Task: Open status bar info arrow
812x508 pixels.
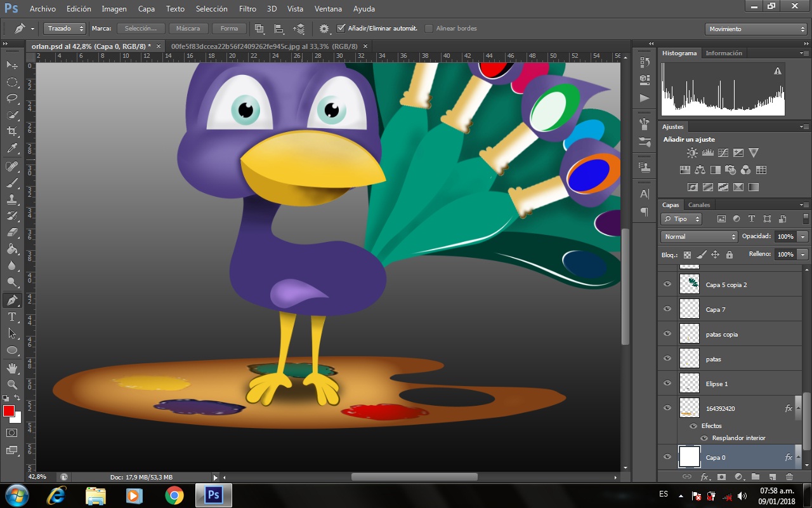Action: coord(215,478)
